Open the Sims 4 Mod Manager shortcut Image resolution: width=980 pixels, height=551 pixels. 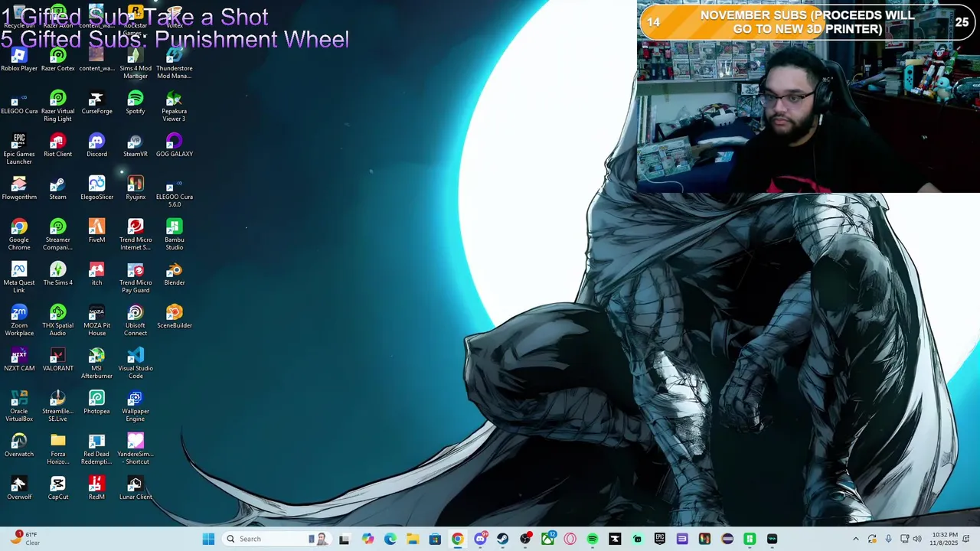[136, 64]
